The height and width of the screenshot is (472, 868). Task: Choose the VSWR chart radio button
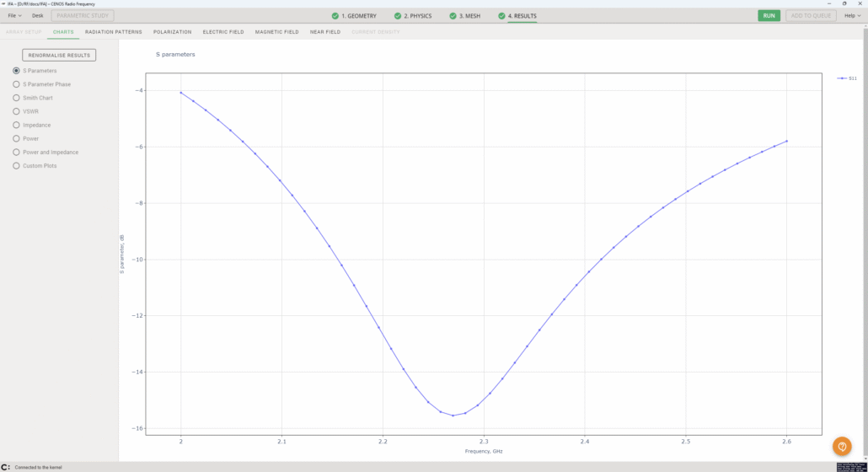(x=16, y=111)
